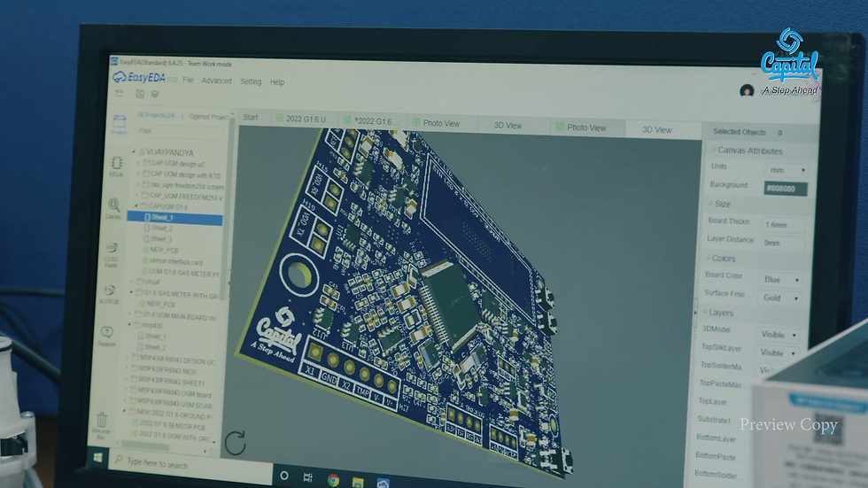This screenshot has height=488, width=868.
Task: Edit the Board Thickness 1.6mm field
Action: point(783,225)
